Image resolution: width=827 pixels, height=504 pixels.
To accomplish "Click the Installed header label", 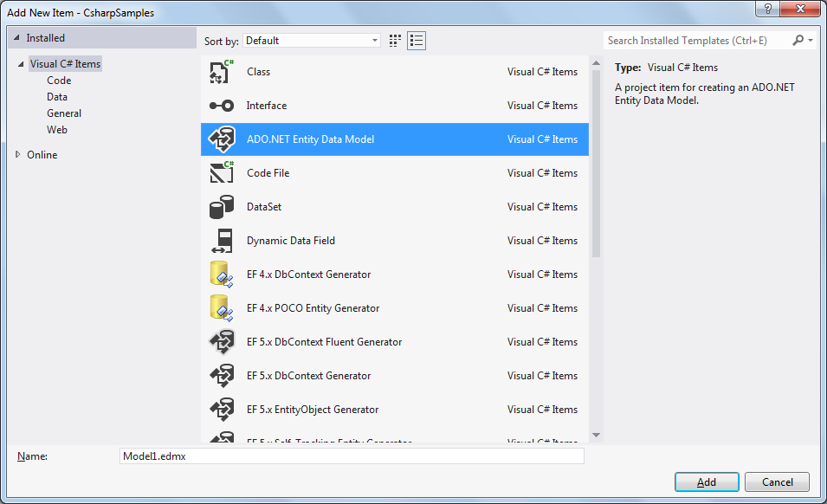I will (45, 38).
